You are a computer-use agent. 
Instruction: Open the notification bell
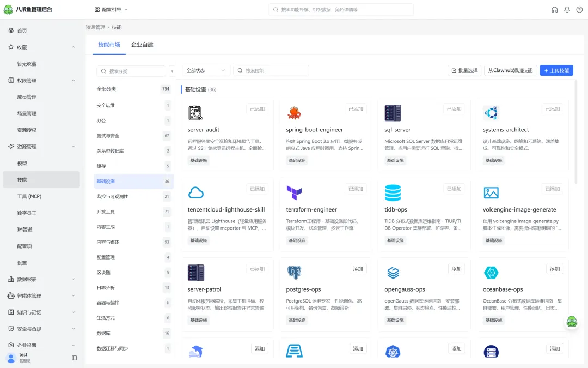[567, 10]
